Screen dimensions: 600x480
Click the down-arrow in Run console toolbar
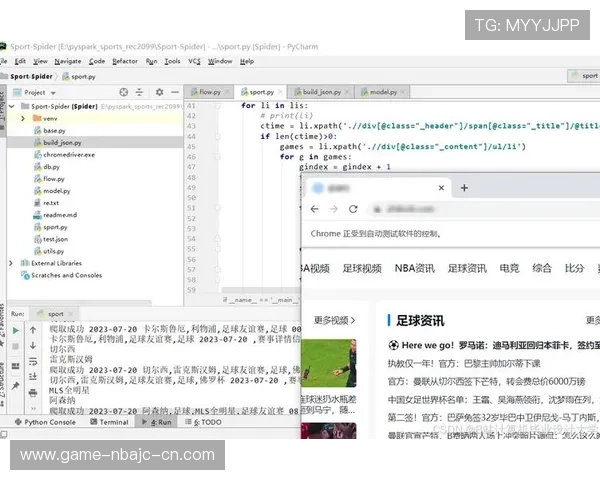point(33,346)
